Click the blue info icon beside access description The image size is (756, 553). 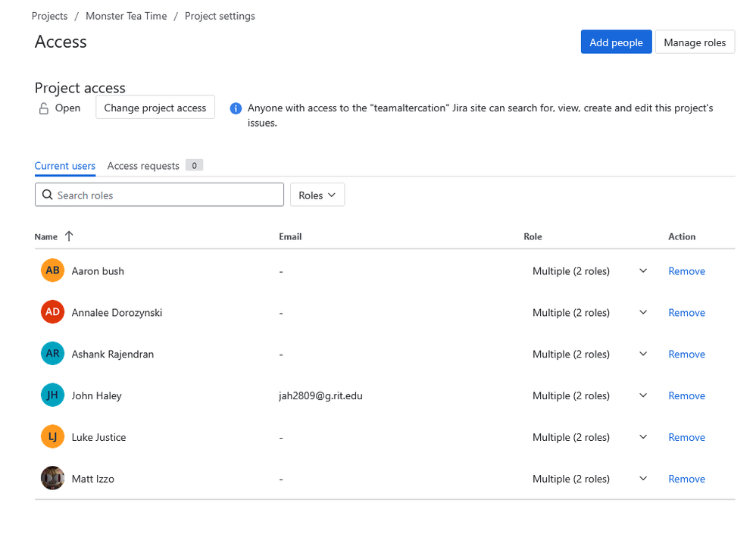coord(236,108)
